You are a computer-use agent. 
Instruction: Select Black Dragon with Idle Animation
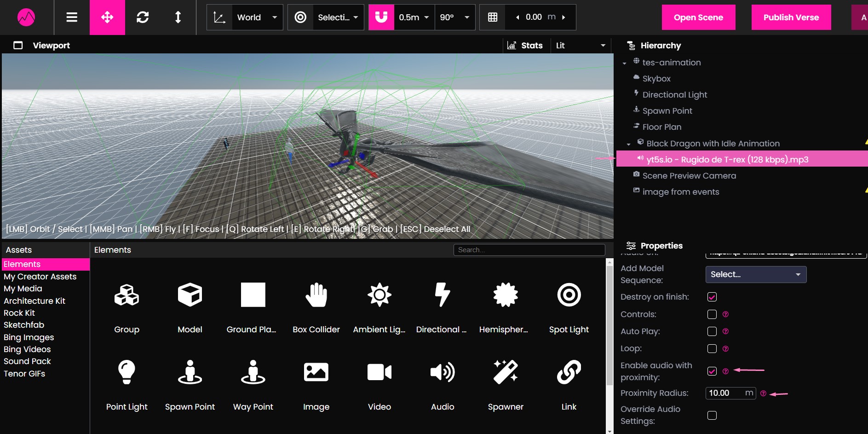713,144
